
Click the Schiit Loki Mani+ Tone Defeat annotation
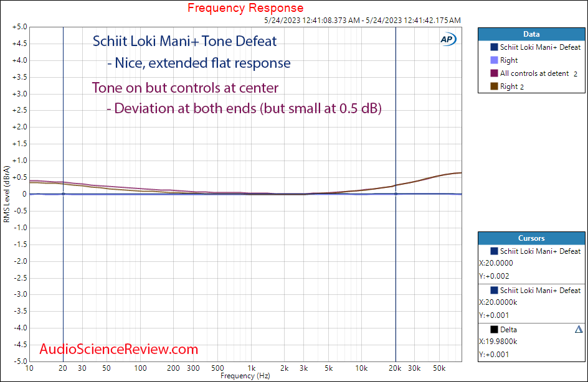point(184,41)
